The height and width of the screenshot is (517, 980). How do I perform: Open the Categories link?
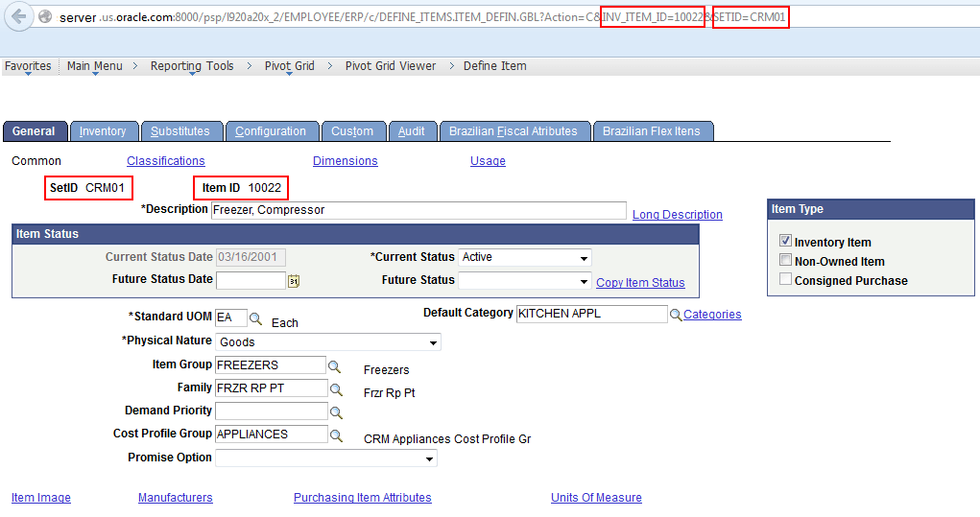pos(712,315)
